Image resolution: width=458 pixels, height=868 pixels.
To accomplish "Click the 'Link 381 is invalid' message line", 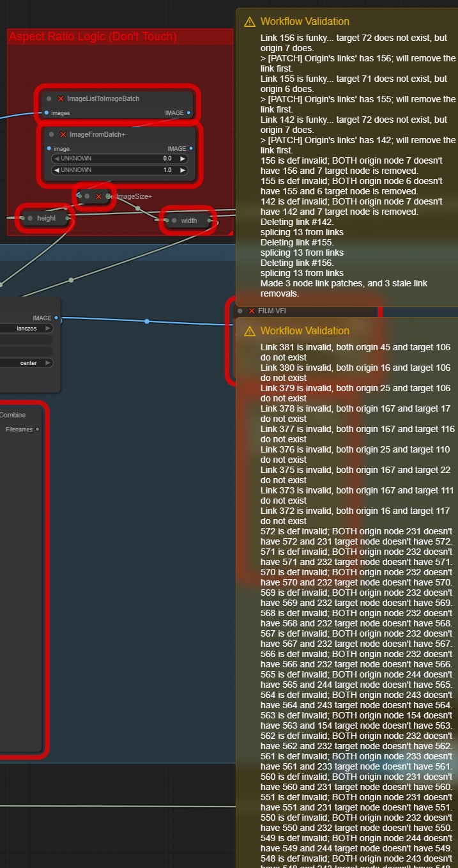I will click(x=355, y=352).
